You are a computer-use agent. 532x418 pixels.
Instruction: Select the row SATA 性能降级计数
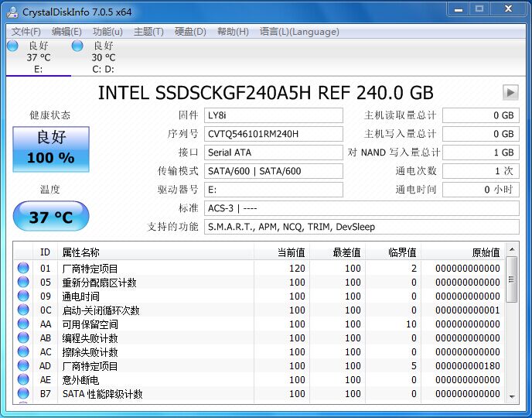259,393
